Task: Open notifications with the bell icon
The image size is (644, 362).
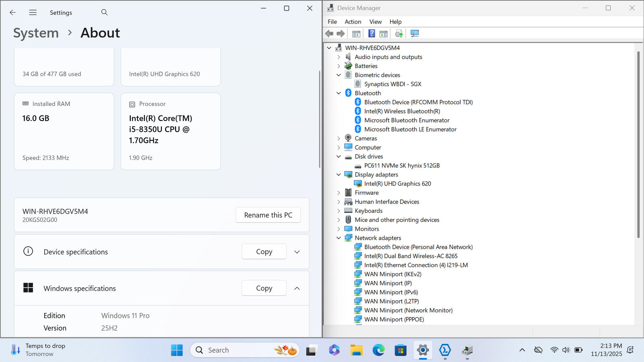Action: 630,350
